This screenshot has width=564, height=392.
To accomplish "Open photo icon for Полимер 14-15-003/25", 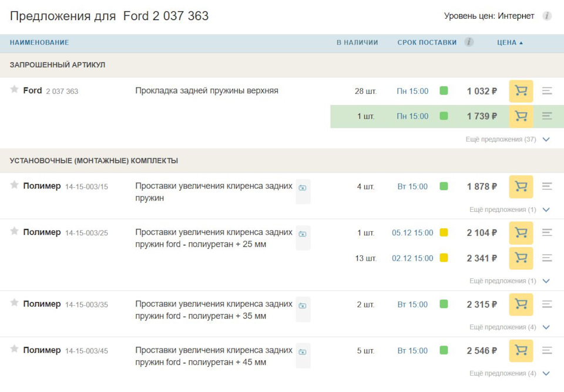I will 303,234.
